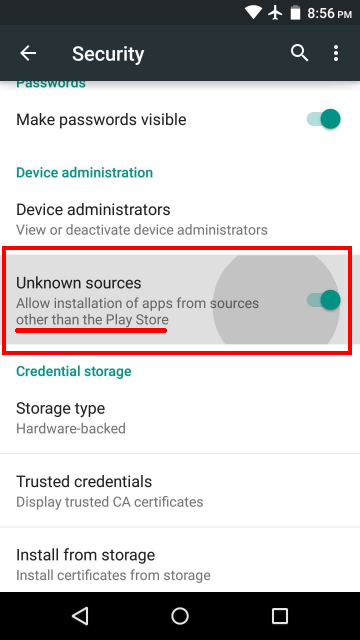
Task: Toggle Make passwords visible switch
Action: coord(323,120)
